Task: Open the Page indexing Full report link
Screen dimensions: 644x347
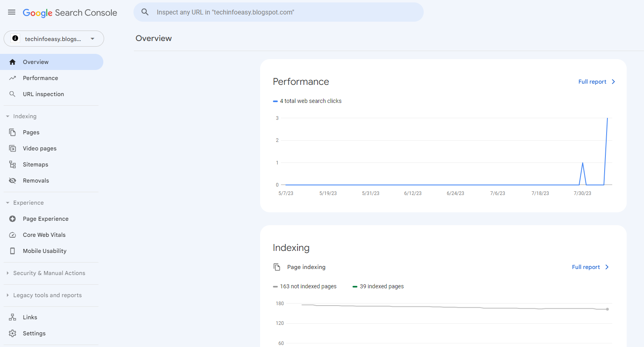Action: tap(590, 267)
